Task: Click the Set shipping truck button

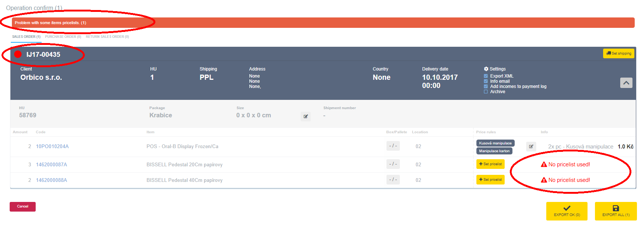Action: click(x=618, y=53)
